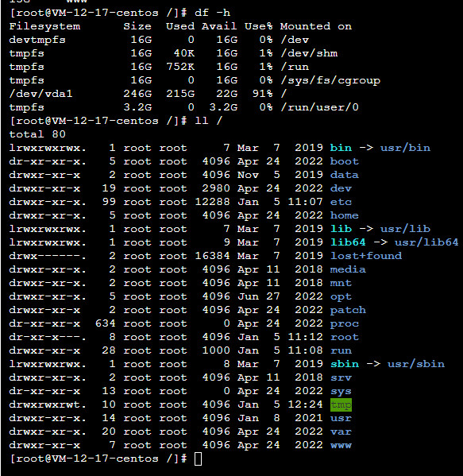
Task: Click the Mounted on column header
Action: pyautogui.click(x=316, y=26)
